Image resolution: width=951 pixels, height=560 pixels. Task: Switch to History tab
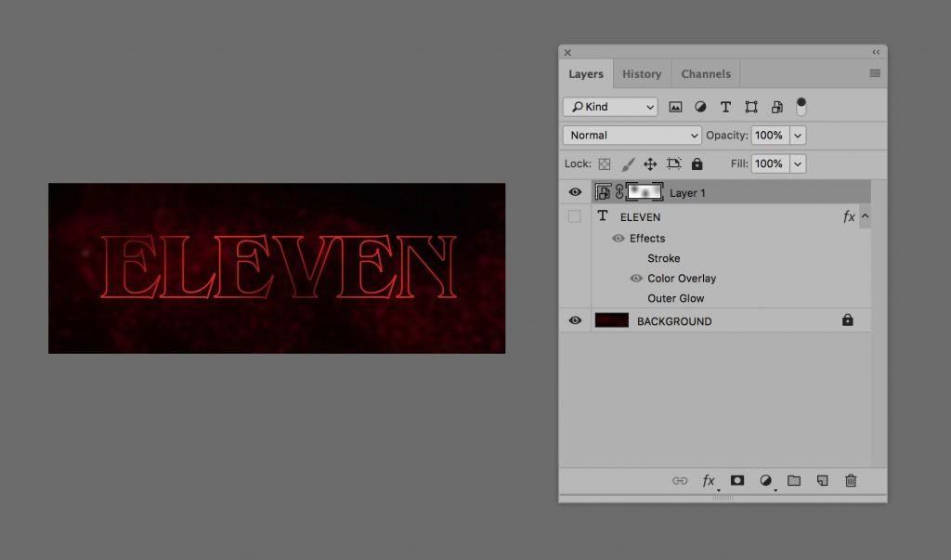642,74
